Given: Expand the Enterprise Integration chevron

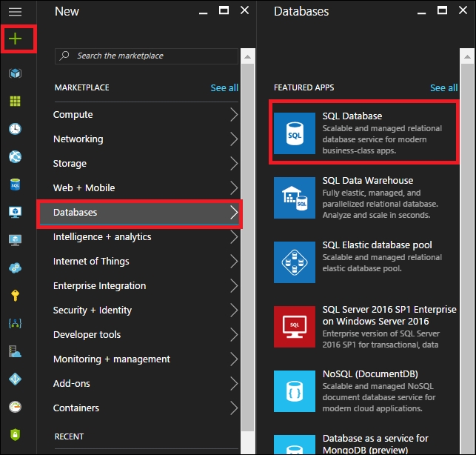Looking at the screenshot, I should tap(234, 286).
